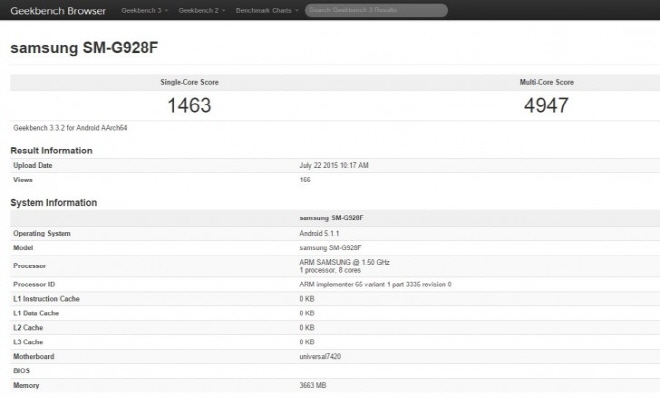Click the Single-Core Score value 1463
The width and height of the screenshot is (660, 398).
(x=189, y=105)
